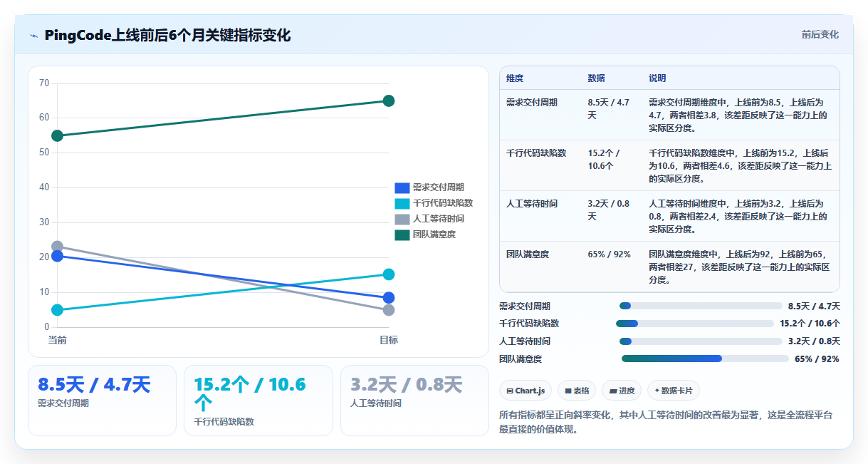Image resolution: width=868 pixels, height=464 pixels.
Task: Click the 千行代码缺陷数 cyan point at 当前
Action: pos(58,310)
